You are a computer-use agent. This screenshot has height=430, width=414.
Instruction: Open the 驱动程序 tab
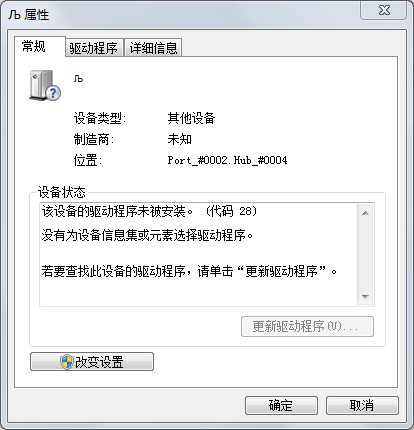pos(94,48)
